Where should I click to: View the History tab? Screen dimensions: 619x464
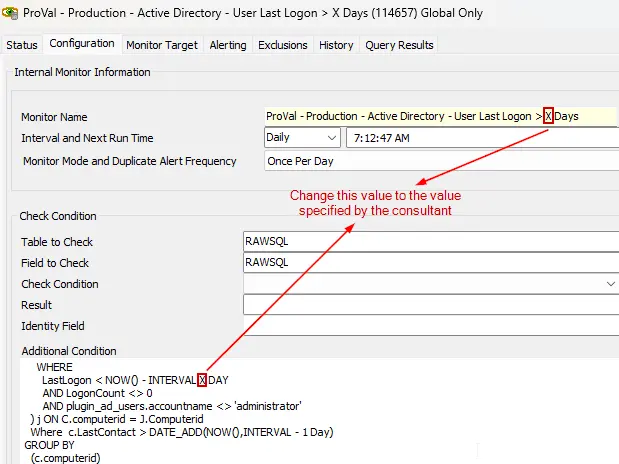336,45
